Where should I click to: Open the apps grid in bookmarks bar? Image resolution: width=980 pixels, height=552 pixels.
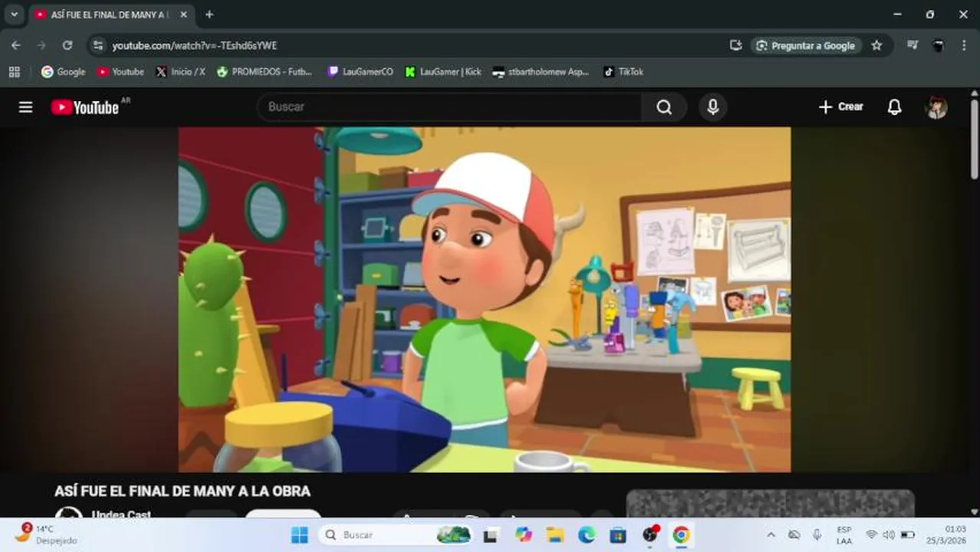click(14, 71)
